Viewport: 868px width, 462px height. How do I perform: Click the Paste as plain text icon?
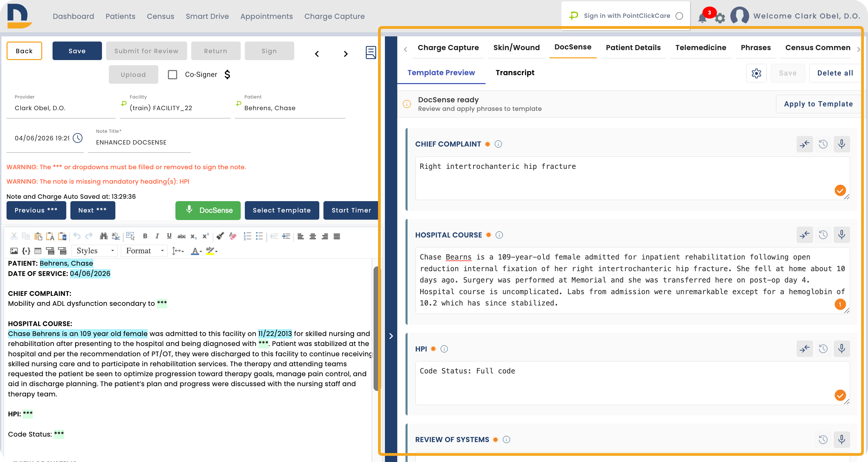(50, 236)
